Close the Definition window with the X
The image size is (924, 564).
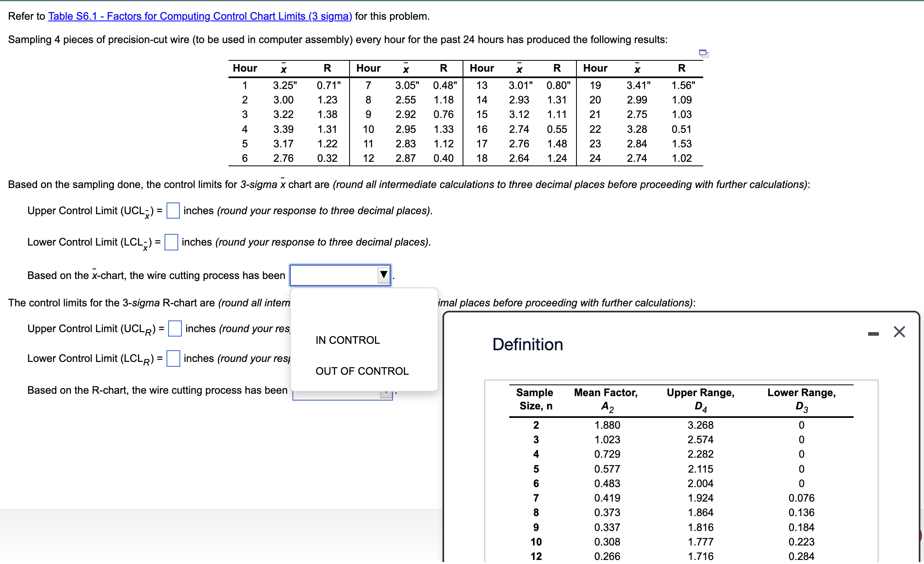click(899, 331)
